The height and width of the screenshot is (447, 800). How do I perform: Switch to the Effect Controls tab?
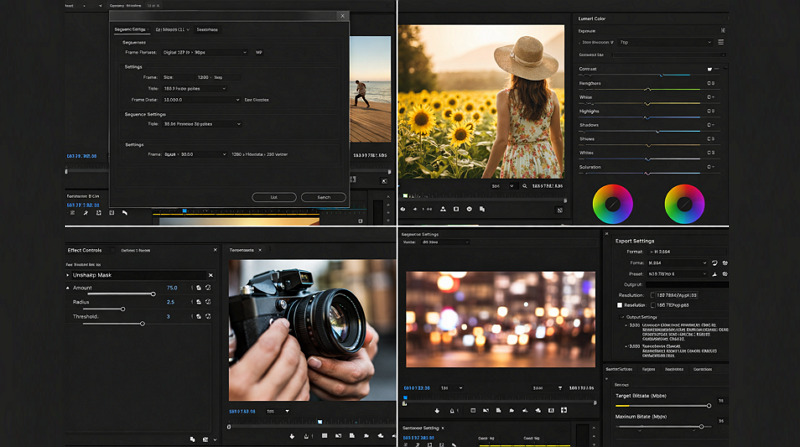click(x=85, y=250)
